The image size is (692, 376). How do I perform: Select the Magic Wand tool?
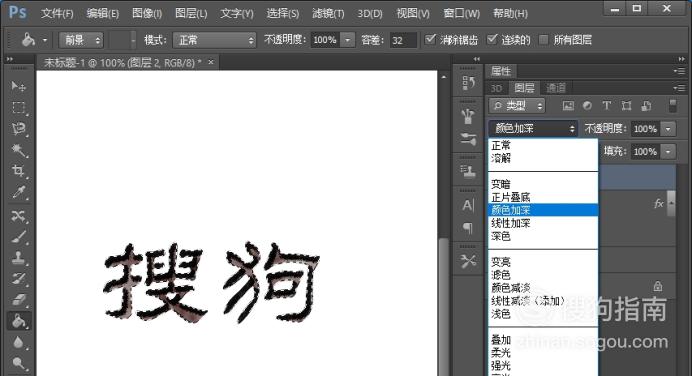pos(18,150)
